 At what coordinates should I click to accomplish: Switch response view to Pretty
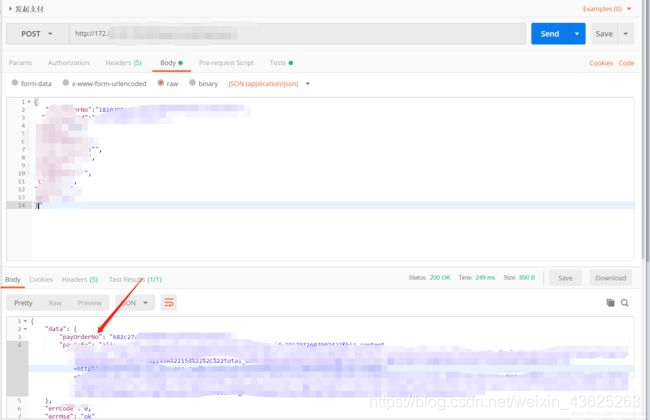pyautogui.click(x=23, y=303)
